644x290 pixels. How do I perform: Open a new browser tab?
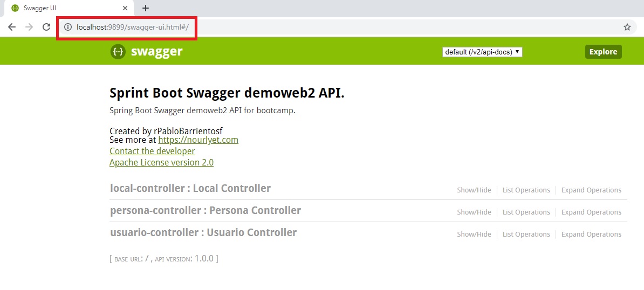pos(146,8)
